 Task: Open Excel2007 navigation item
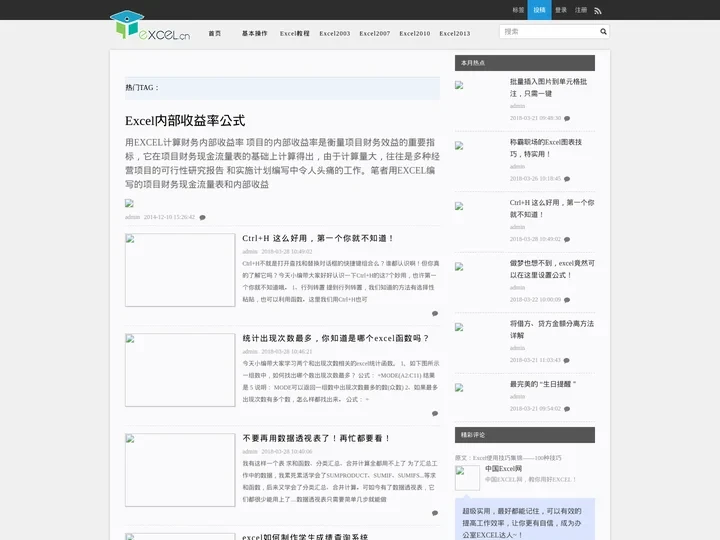point(375,34)
